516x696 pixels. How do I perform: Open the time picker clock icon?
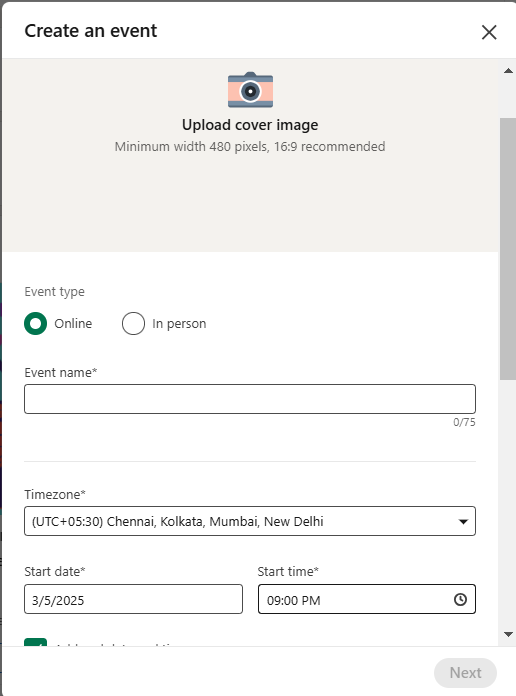coord(460,600)
